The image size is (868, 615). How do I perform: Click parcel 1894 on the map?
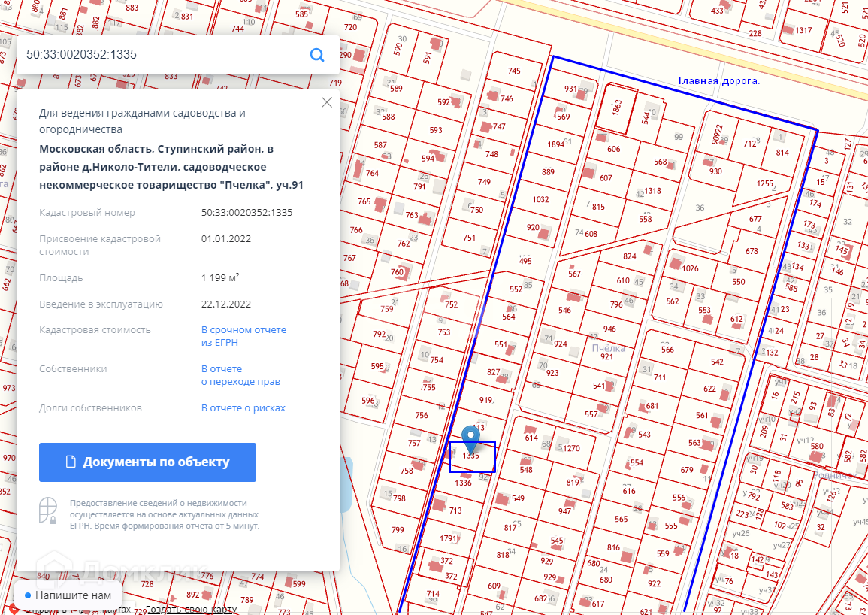click(x=555, y=144)
